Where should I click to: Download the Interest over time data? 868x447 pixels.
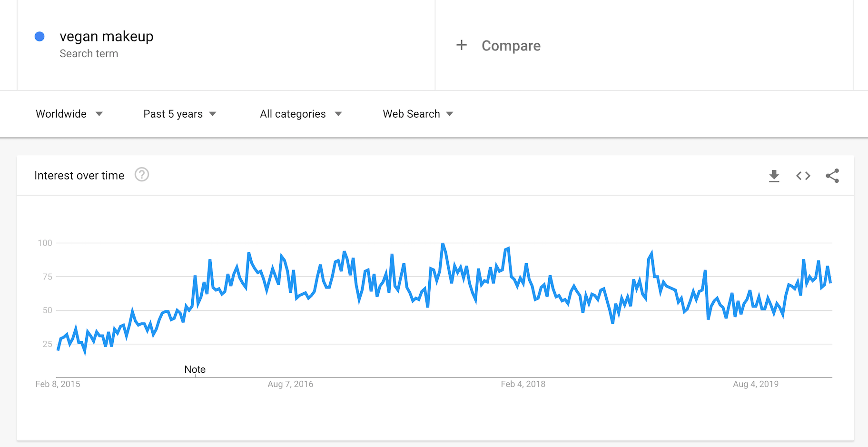pos(774,176)
